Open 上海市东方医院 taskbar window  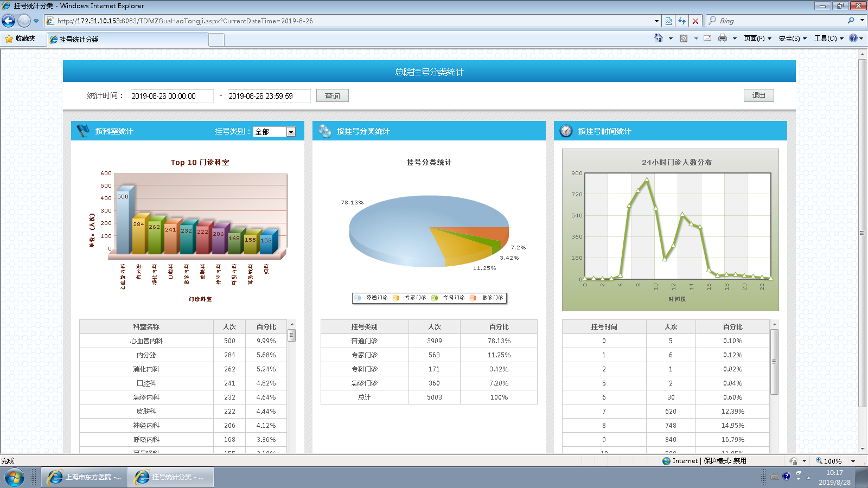point(84,477)
